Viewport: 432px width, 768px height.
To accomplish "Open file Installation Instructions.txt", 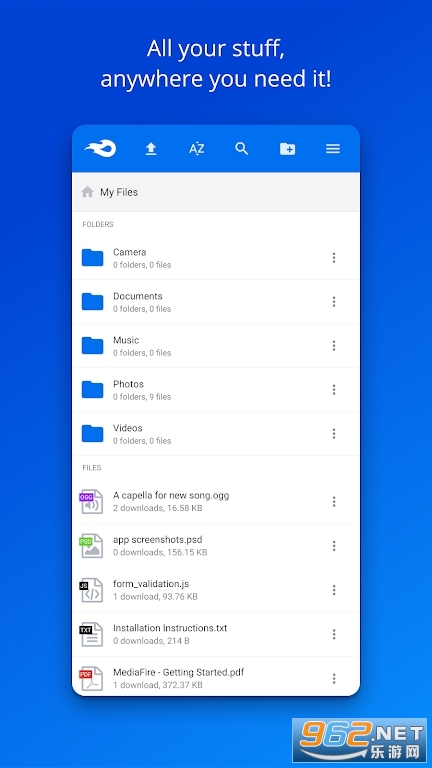I will click(170, 628).
